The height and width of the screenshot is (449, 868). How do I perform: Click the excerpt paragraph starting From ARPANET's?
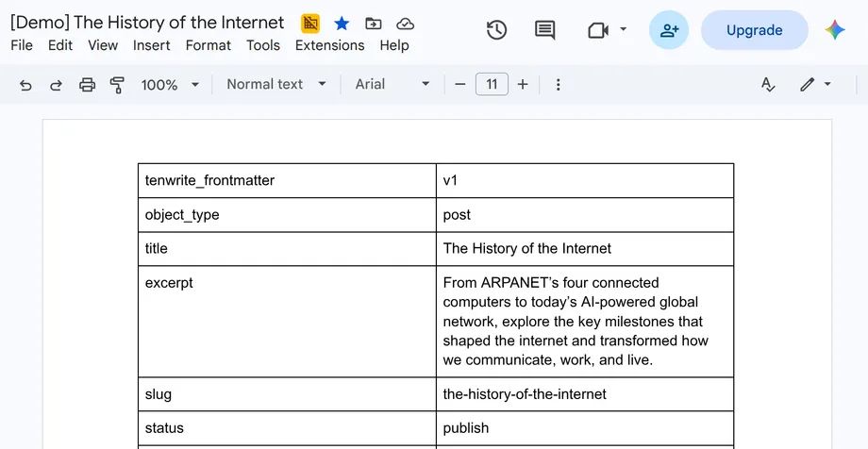click(576, 322)
